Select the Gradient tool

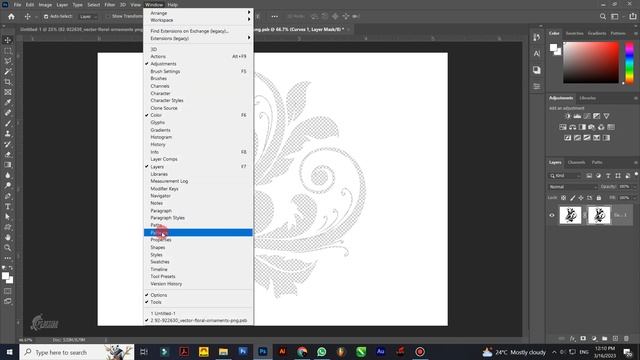pos(8,164)
